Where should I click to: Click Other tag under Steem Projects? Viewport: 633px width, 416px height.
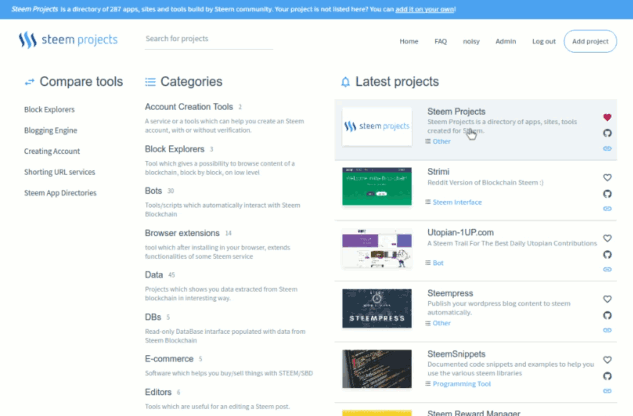(x=441, y=141)
